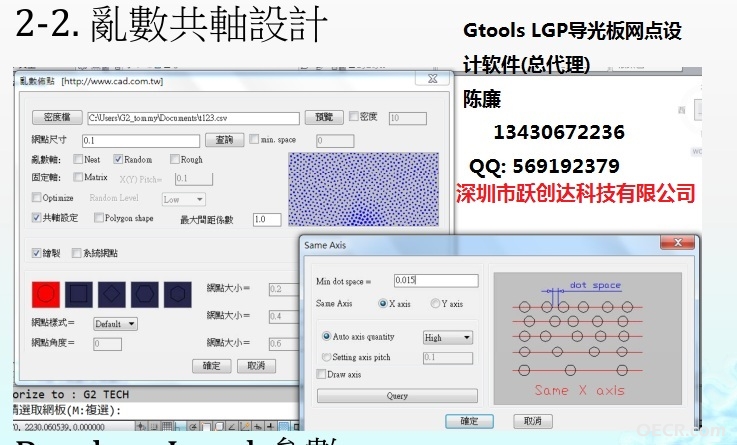Image resolution: width=737 pixels, height=445 pixels.
Task: Click the density file path field
Action: click(193, 118)
